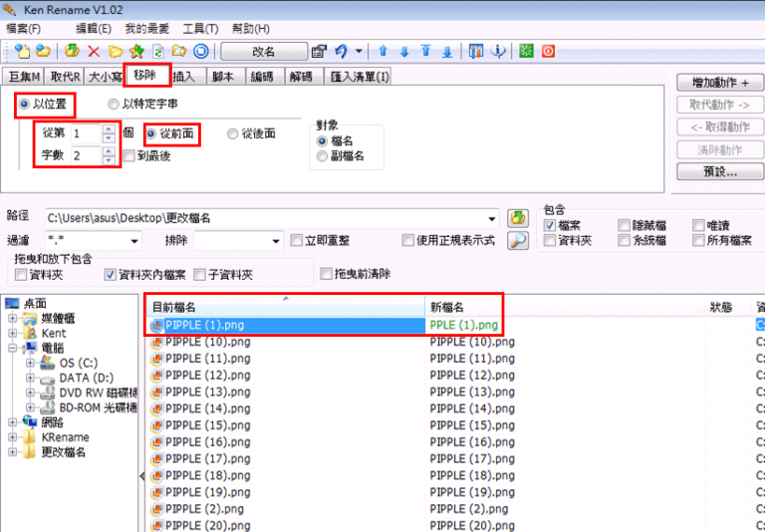Image resolution: width=765 pixels, height=532 pixels.
Task: Open the 工具(T) menu
Action: [x=200, y=29]
